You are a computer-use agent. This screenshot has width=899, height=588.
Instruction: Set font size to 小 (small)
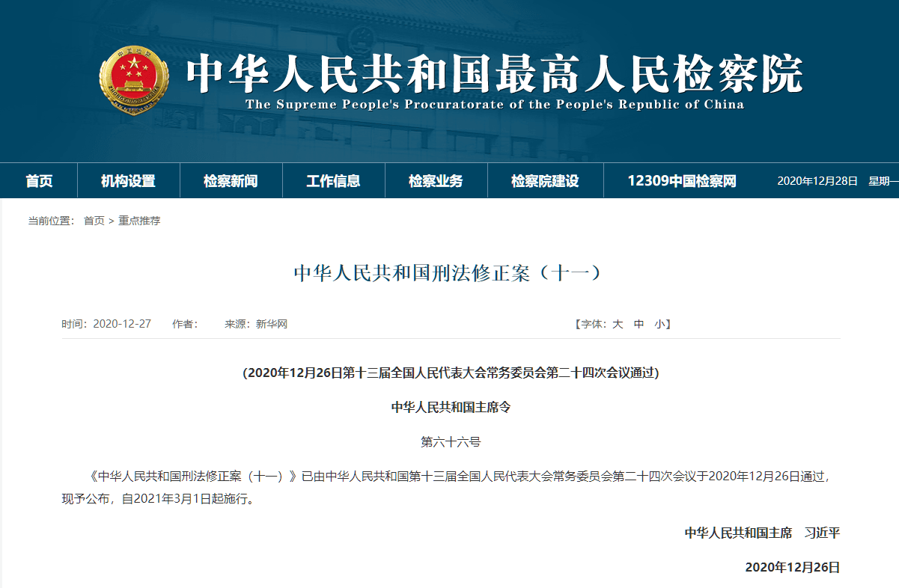659,324
